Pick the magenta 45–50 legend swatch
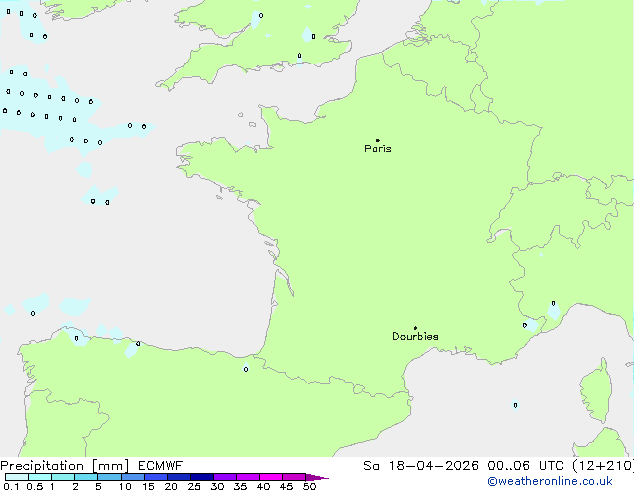634x490 pixels. pos(294,477)
